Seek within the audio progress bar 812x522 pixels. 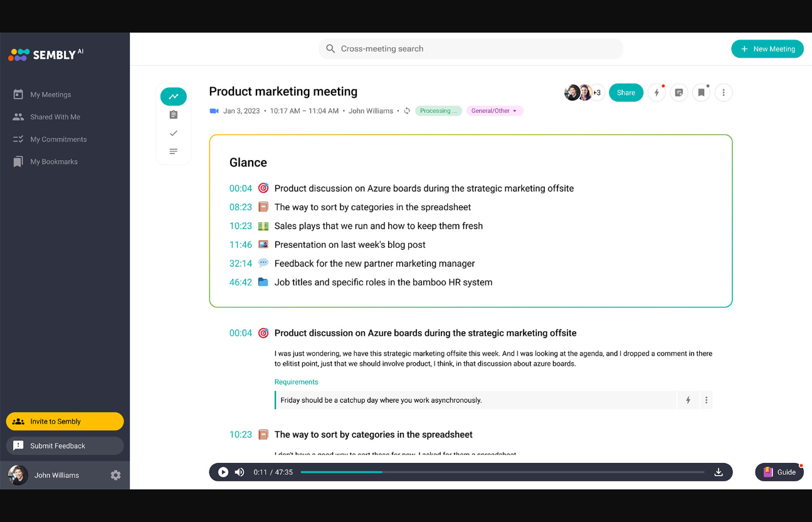(x=502, y=472)
